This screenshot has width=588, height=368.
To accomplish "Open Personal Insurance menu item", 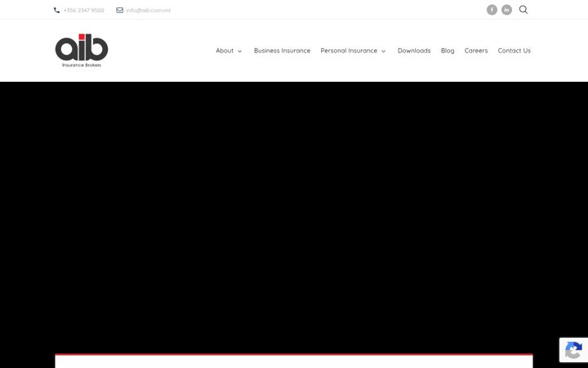I will pyautogui.click(x=349, y=51).
